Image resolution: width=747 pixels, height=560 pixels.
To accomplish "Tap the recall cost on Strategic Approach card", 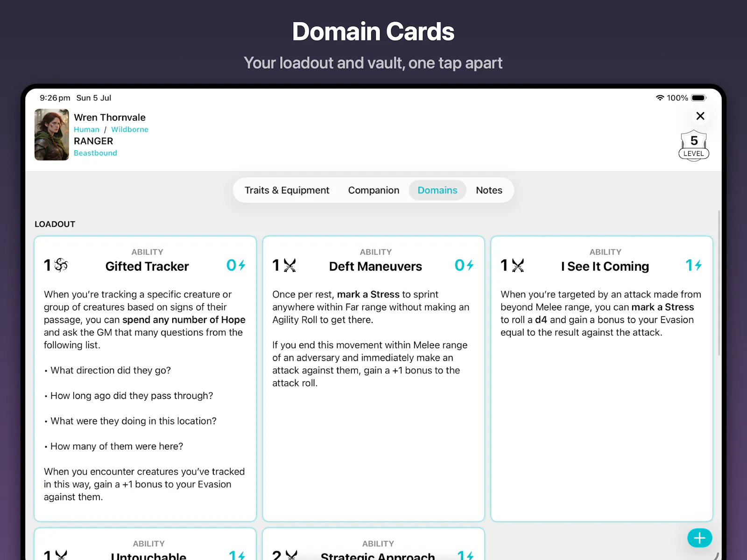I will [x=466, y=555].
